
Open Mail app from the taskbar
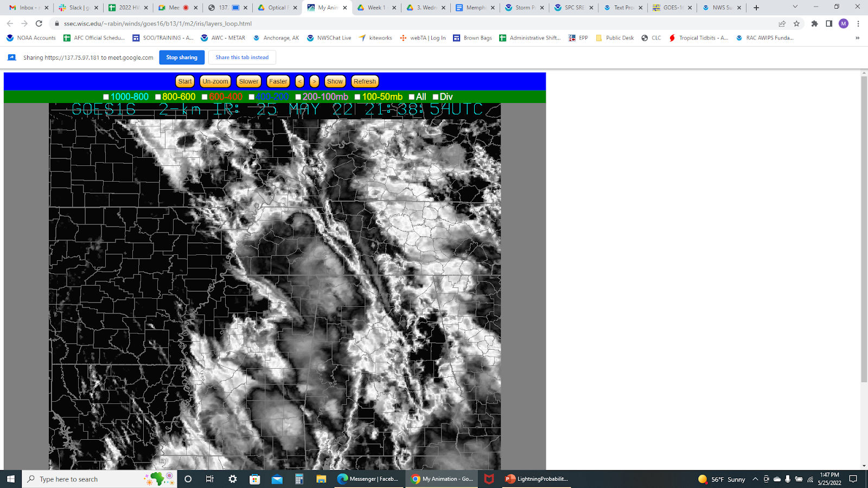[277, 479]
